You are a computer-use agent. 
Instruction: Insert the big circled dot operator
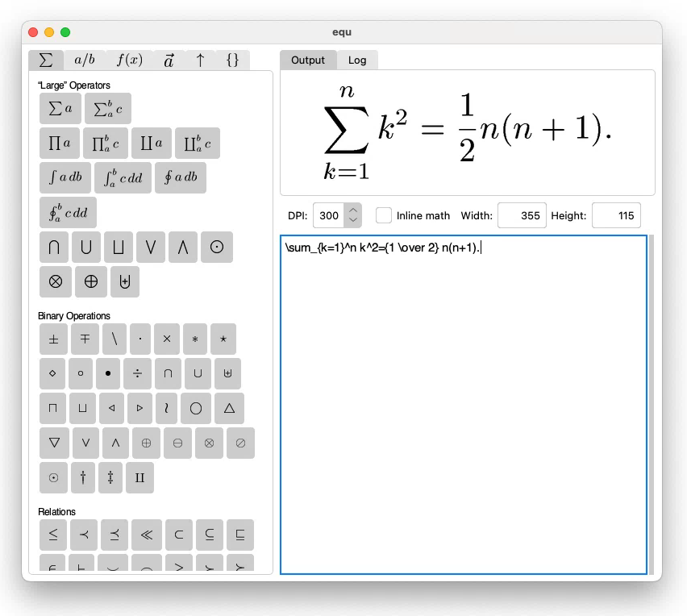[217, 247]
